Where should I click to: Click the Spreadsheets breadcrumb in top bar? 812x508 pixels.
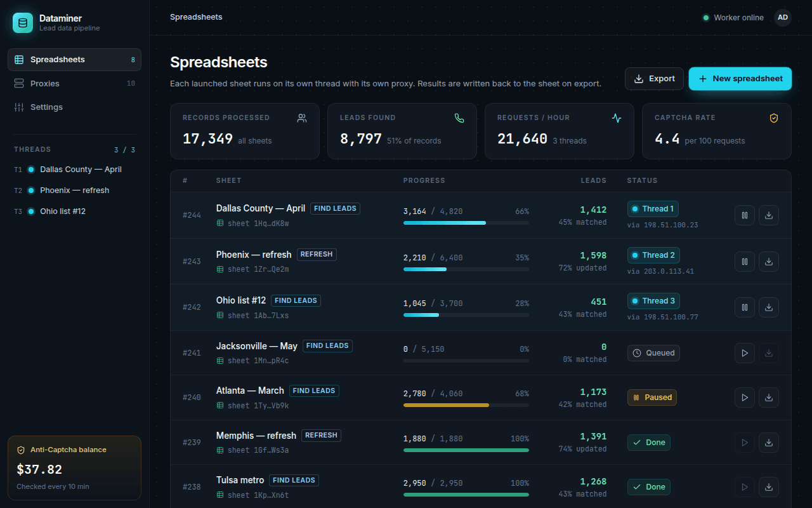tap(196, 17)
